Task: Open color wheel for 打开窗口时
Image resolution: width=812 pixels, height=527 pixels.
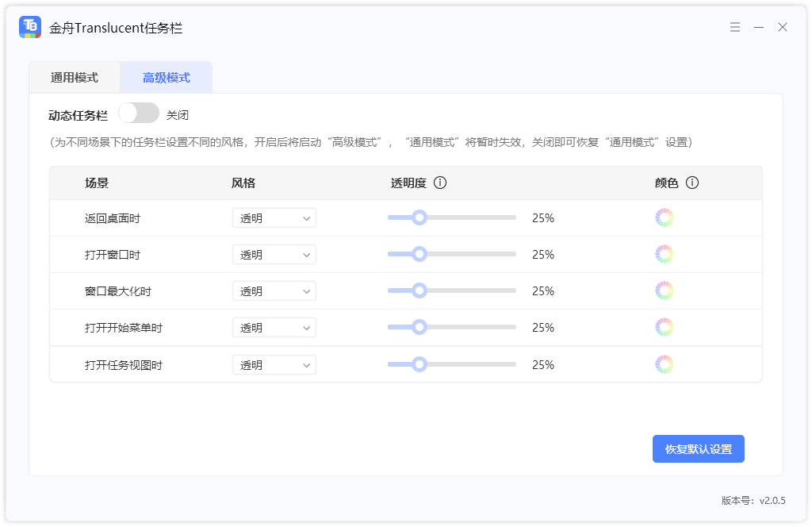Action: 665,254
